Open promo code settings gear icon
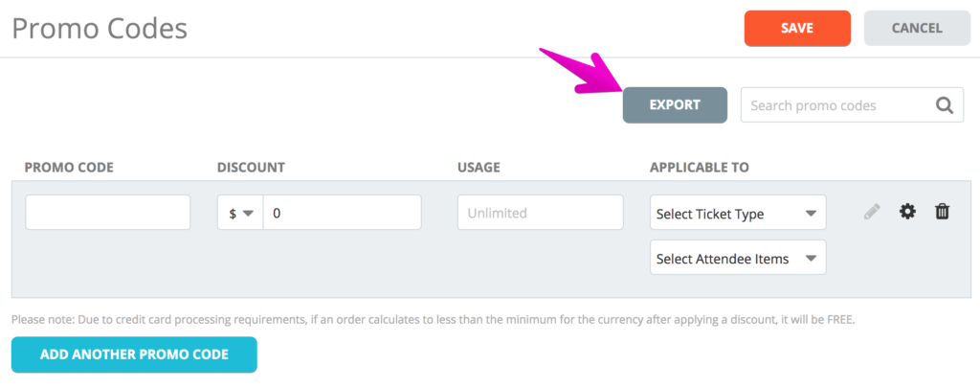Screen dimensions: 980x389 (907, 212)
